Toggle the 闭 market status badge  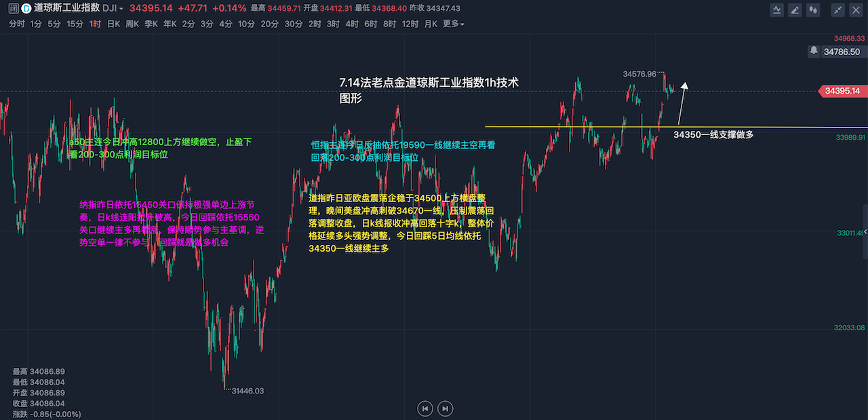13,9
